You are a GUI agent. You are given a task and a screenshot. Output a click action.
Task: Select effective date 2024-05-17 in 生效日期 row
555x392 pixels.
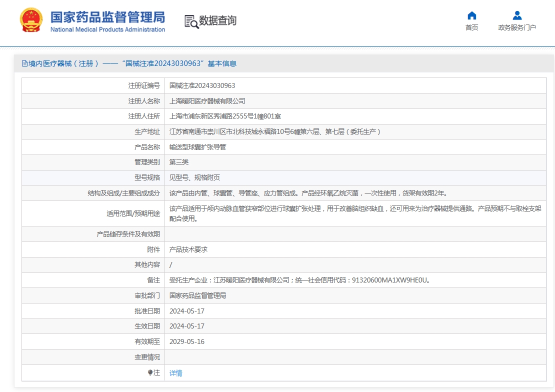187,326
